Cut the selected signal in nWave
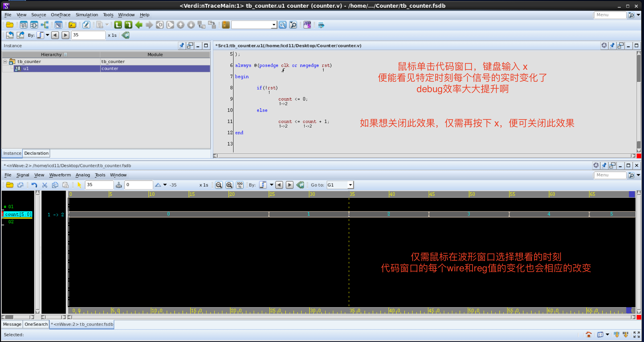The width and height of the screenshot is (644, 342). tap(45, 185)
